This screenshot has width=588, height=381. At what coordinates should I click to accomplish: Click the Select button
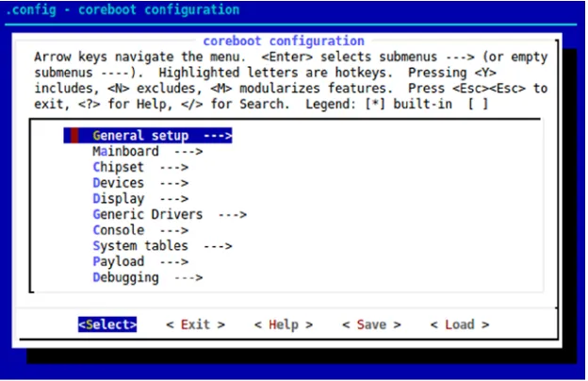pyautogui.click(x=107, y=324)
